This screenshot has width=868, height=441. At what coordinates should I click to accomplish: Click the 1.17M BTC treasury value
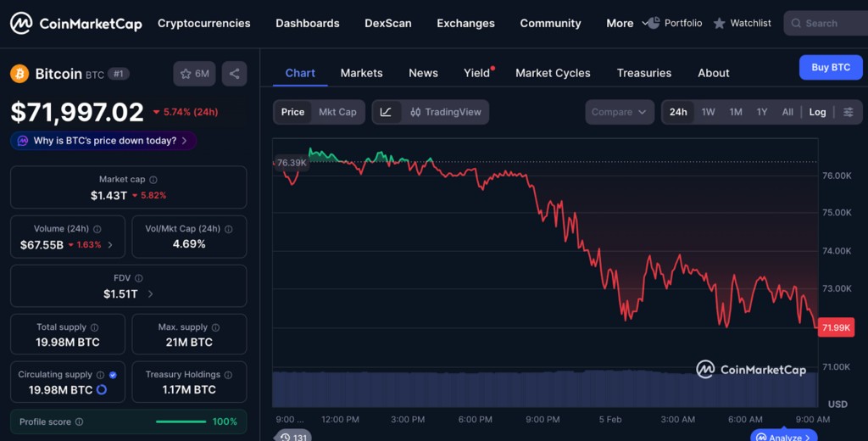click(x=189, y=389)
